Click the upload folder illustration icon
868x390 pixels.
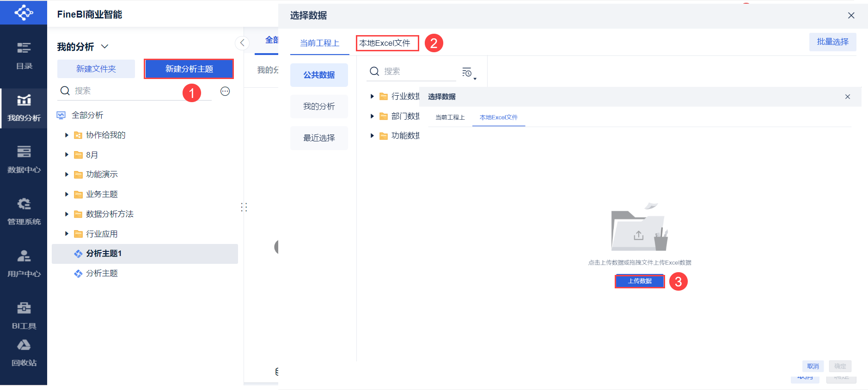click(x=640, y=227)
